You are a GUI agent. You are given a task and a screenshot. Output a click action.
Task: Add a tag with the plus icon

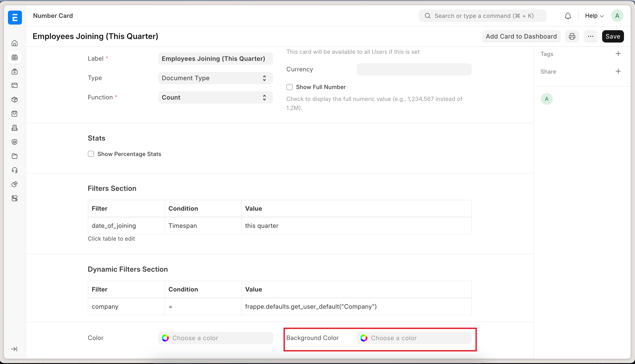tap(618, 54)
